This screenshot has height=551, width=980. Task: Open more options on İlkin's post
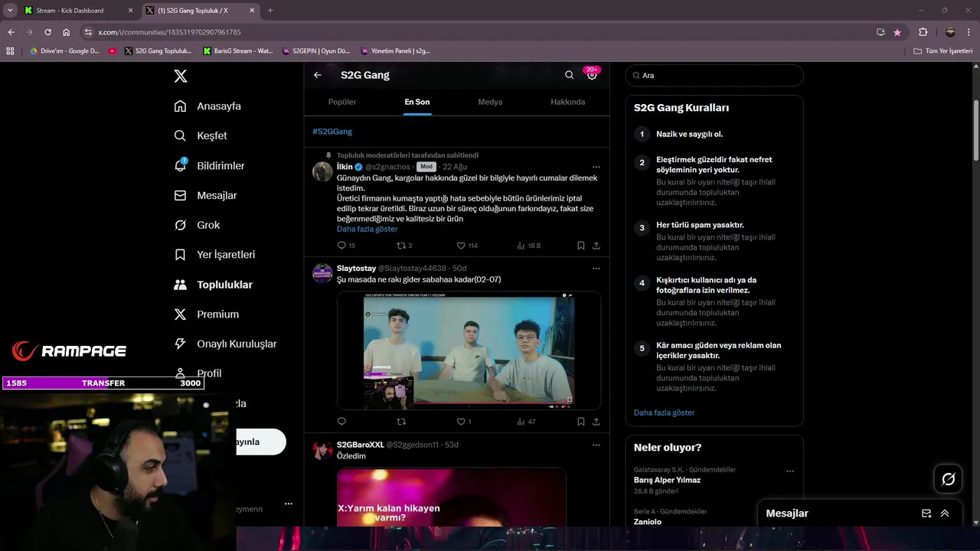pos(596,167)
